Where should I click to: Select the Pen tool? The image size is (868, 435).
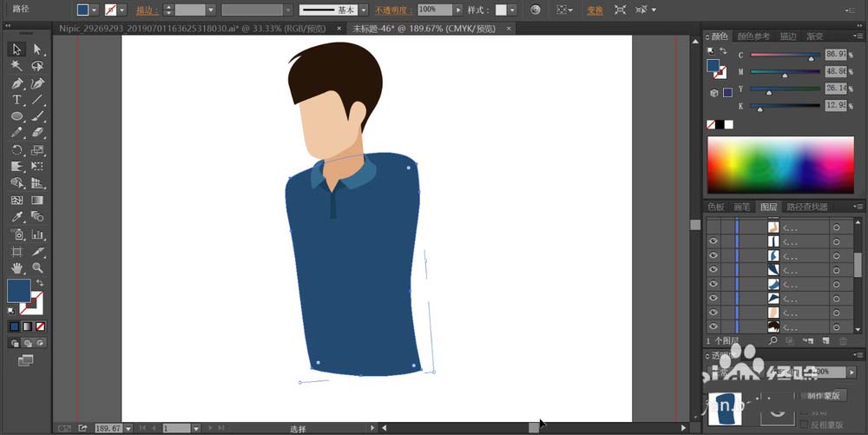(x=16, y=83)
